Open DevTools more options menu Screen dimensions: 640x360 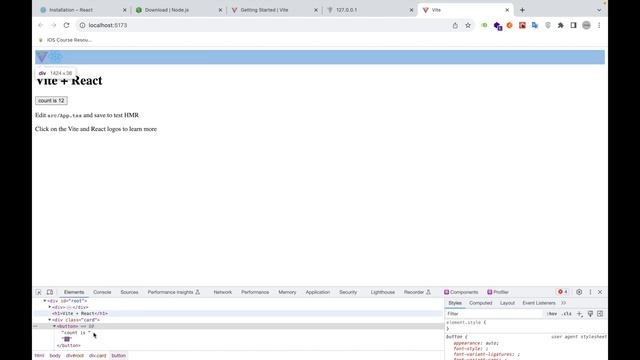click(x=590, y=292)
